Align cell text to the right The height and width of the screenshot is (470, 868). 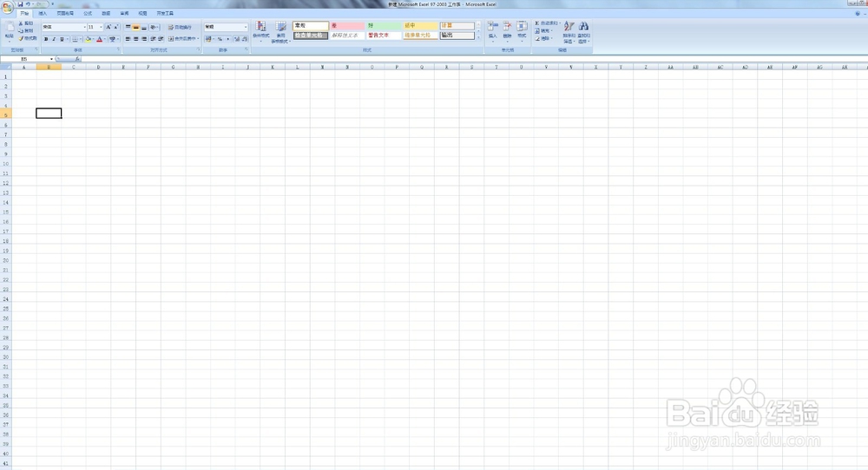[144, 39]
